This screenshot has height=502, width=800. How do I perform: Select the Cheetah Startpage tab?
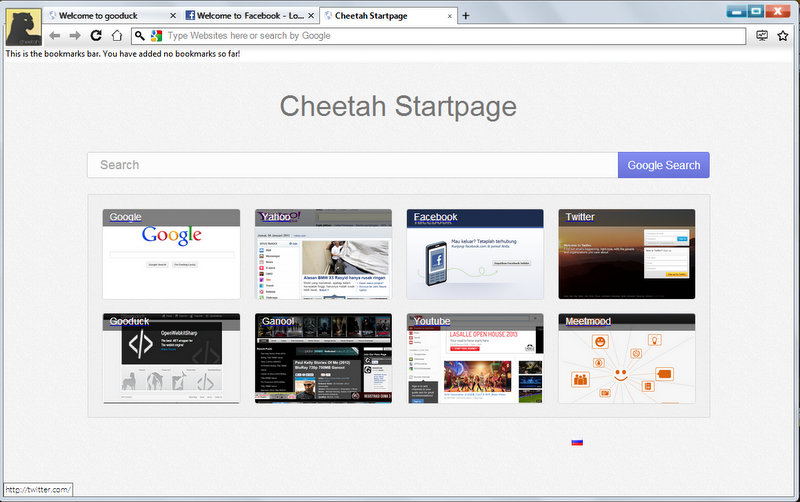click(x=388, y=16)
